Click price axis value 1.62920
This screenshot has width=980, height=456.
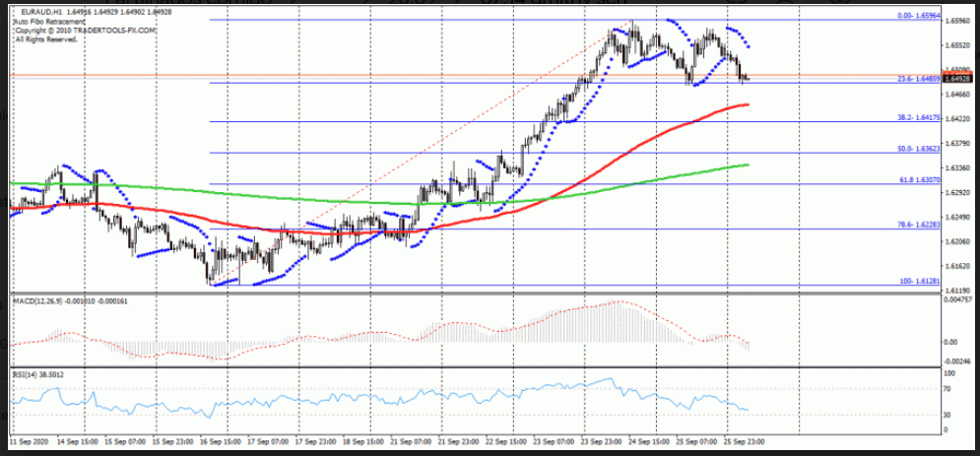point(957,192)
